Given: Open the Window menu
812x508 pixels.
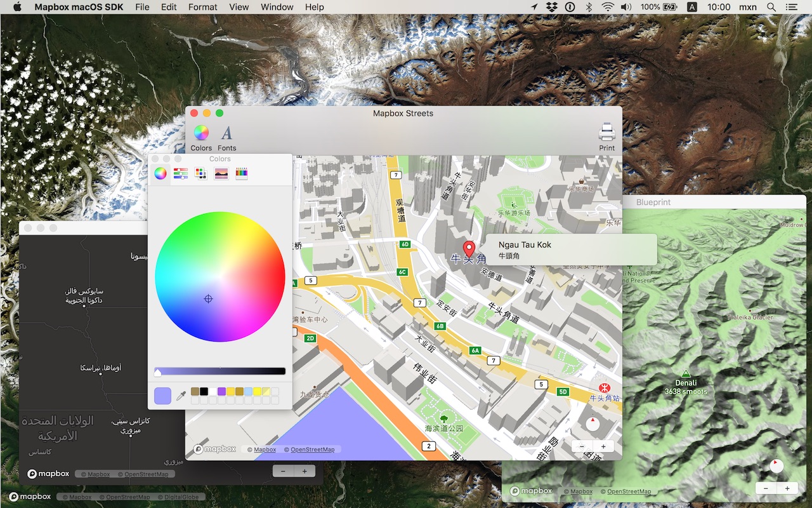Looking at the screenshot, I should coord(277,7).
